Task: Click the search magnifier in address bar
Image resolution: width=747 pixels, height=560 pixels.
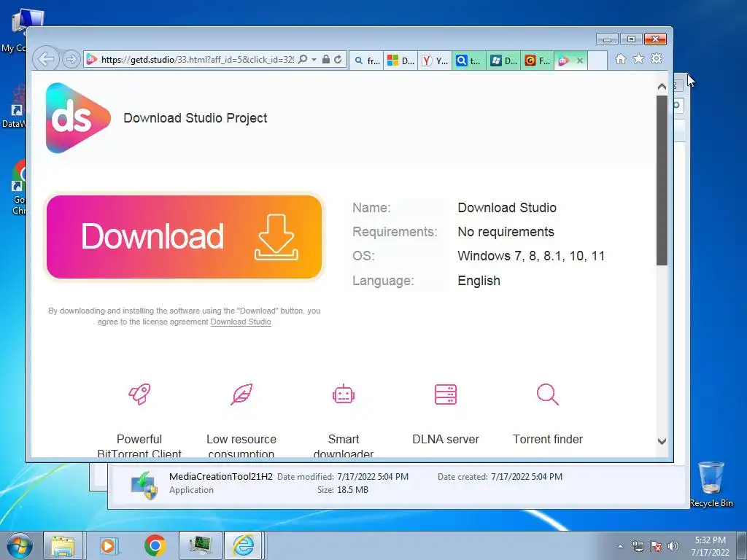Action: coord(303,60)
